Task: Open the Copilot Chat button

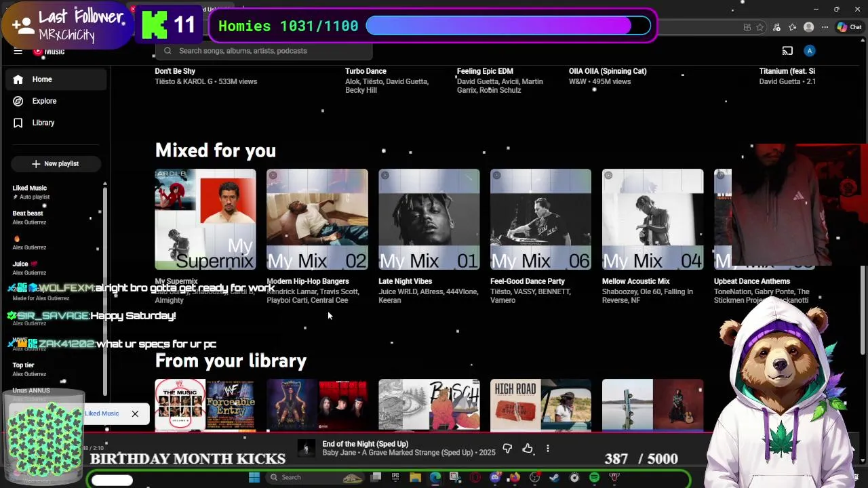Action: point(851,27)
